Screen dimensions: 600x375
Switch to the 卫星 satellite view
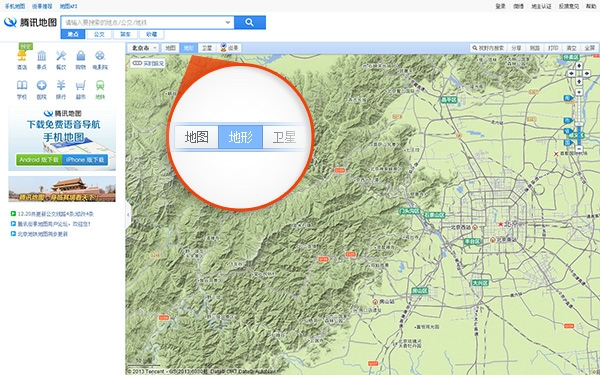(207, 48)
